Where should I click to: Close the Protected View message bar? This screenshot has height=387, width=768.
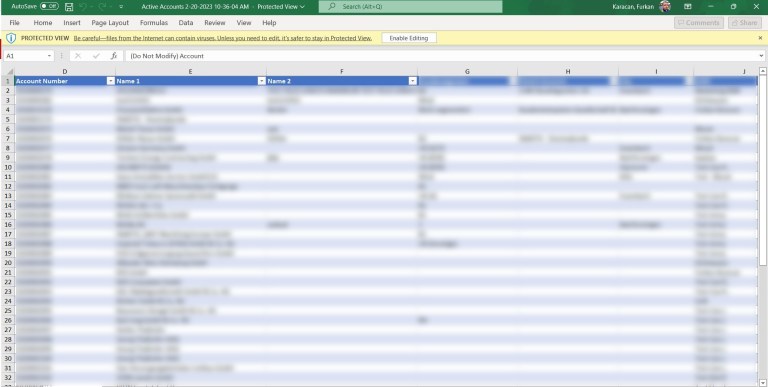tap(760, 38)
